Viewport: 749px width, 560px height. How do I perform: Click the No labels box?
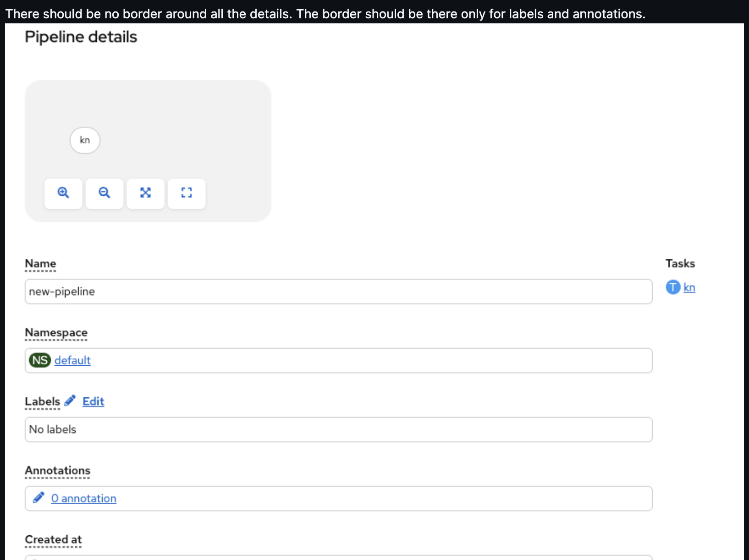[338, 429]
